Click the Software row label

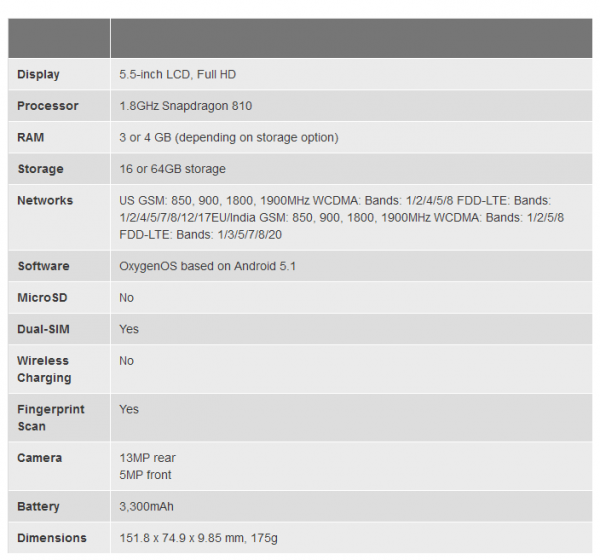tap(43, 266)
